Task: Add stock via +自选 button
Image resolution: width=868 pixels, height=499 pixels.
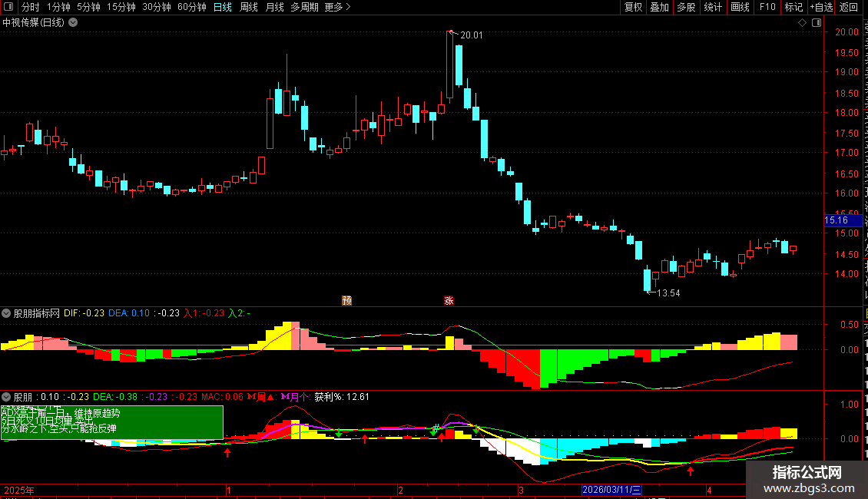Action: tap(821, 7)
